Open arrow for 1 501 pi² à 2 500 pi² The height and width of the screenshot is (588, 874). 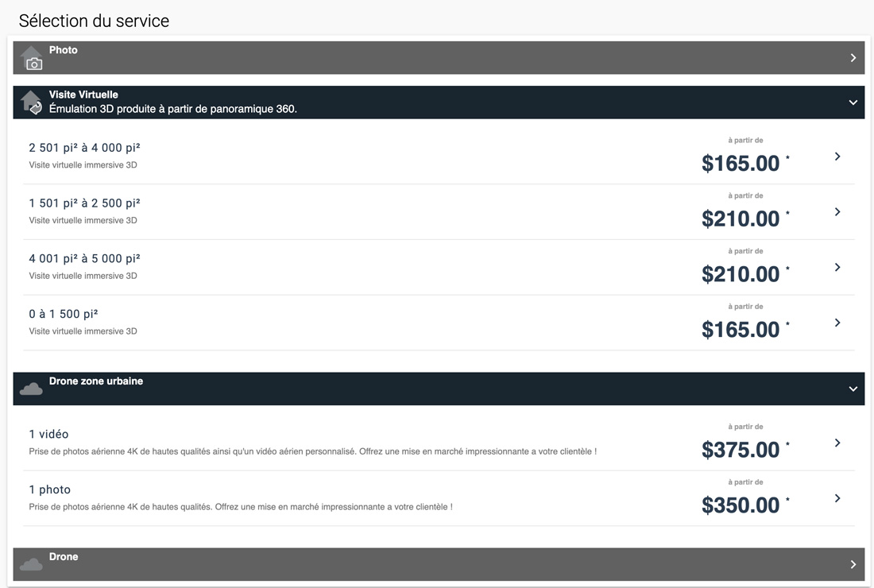click(837, 212)
